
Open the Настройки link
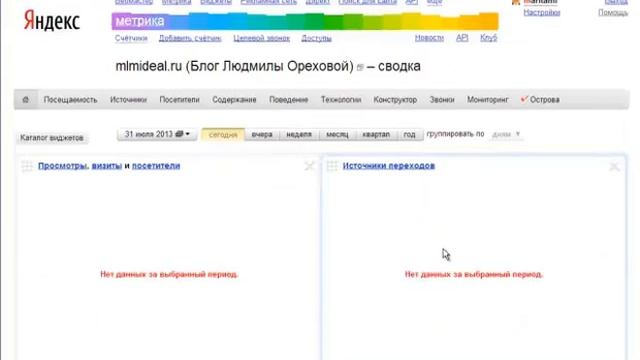pos(542,12)
